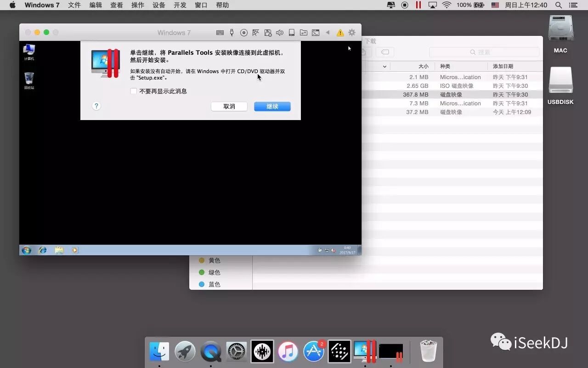Click the yellow warning triangle icon
The height and width of the screenshot is (368, 588).
340,33
